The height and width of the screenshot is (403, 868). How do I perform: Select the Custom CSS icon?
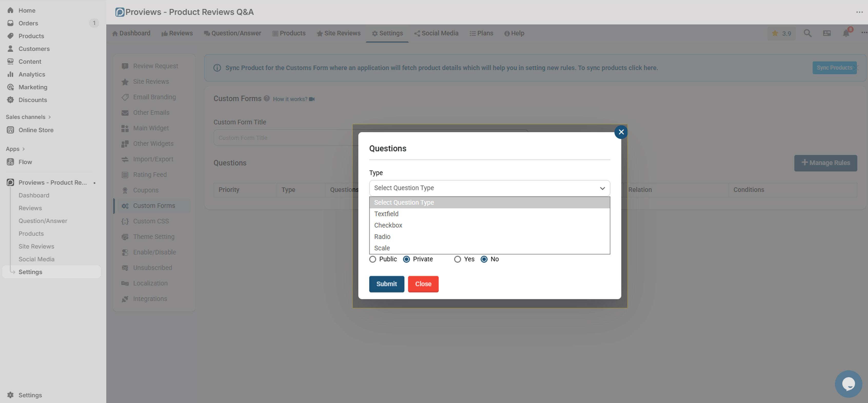(x=125, y=221)
